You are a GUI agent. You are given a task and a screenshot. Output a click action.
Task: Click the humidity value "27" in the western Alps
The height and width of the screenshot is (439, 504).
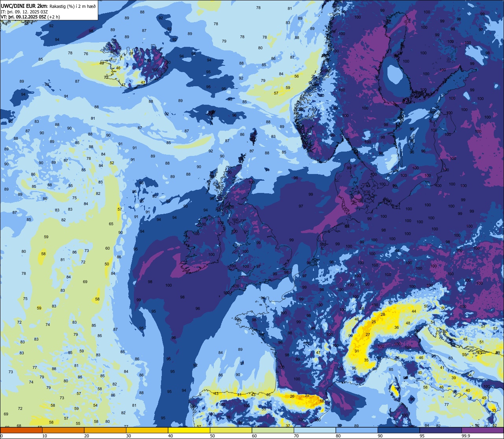(368, 335)
